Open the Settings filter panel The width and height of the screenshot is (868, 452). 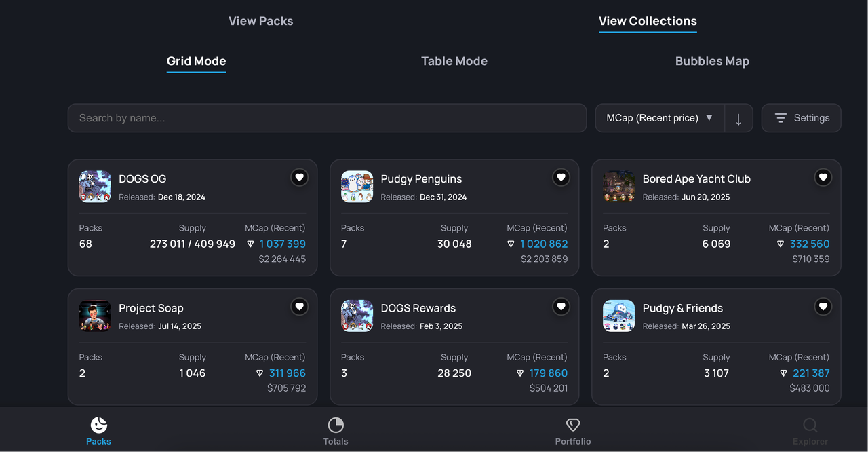[x=801, y=118]
